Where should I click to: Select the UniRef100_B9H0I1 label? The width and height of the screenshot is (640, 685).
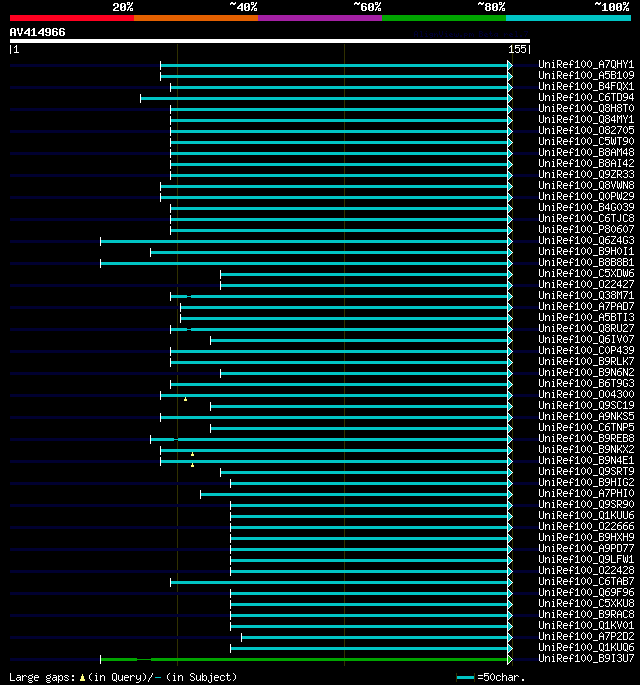coord(586,251)
